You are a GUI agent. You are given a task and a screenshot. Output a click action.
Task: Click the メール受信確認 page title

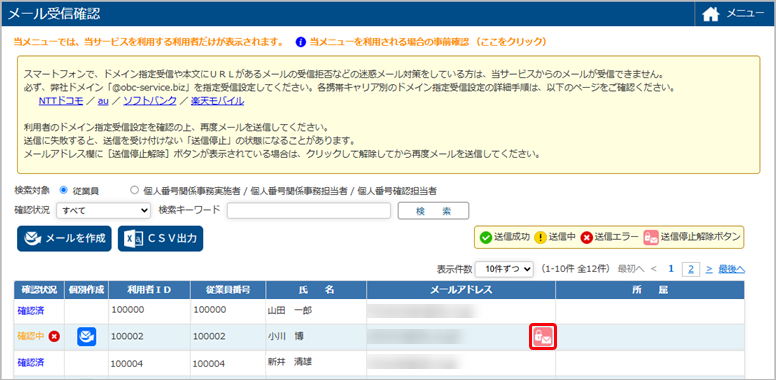54,14
